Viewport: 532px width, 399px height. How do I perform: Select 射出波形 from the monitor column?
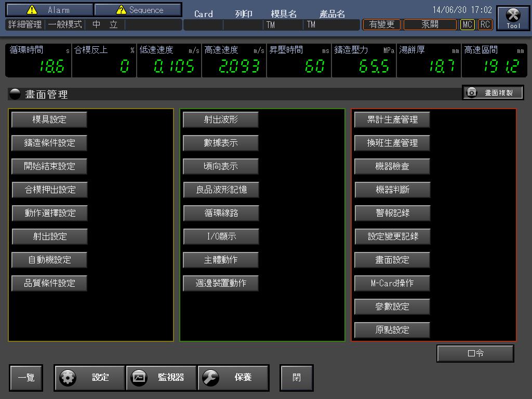coord(221,119)
